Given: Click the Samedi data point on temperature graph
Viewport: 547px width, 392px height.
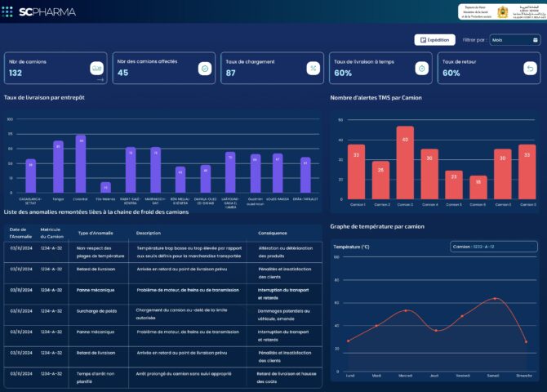Looking at the screenshot, I should pyautogui.click(x=495, y=299).
